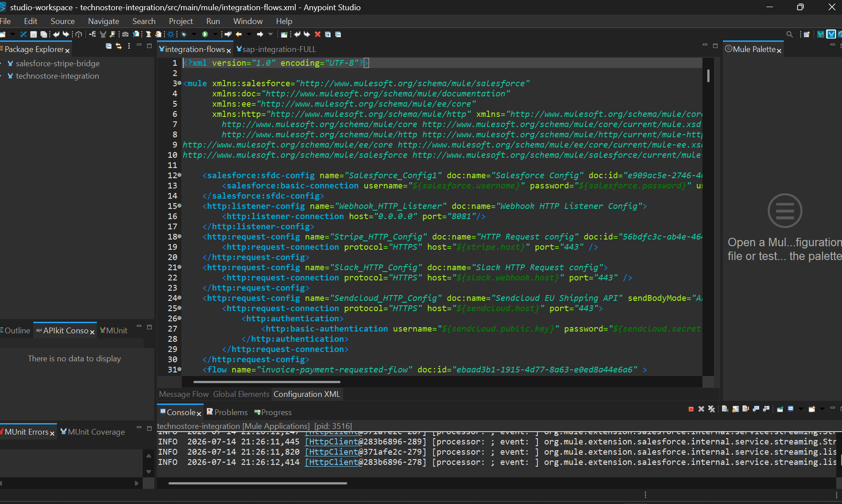Click HttpClient link in console at 21:26:12,414
Screen dimensions: 842x504
tap(331, 462)
